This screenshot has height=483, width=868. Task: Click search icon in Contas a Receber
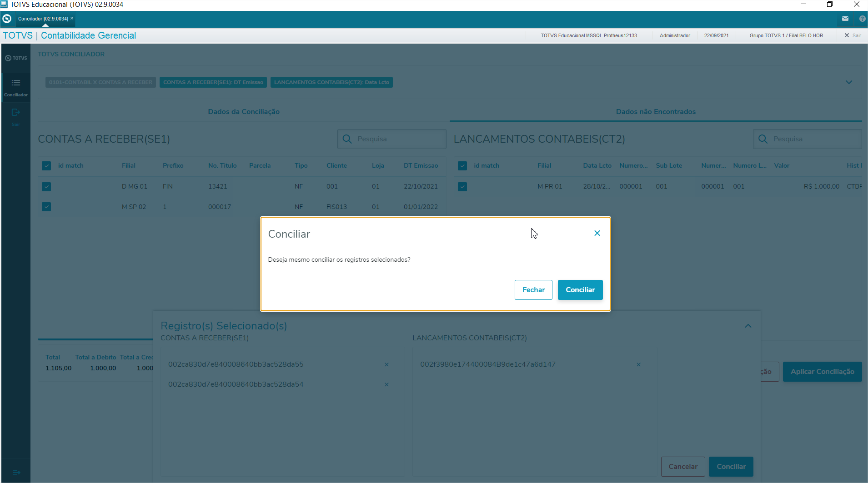347,139
